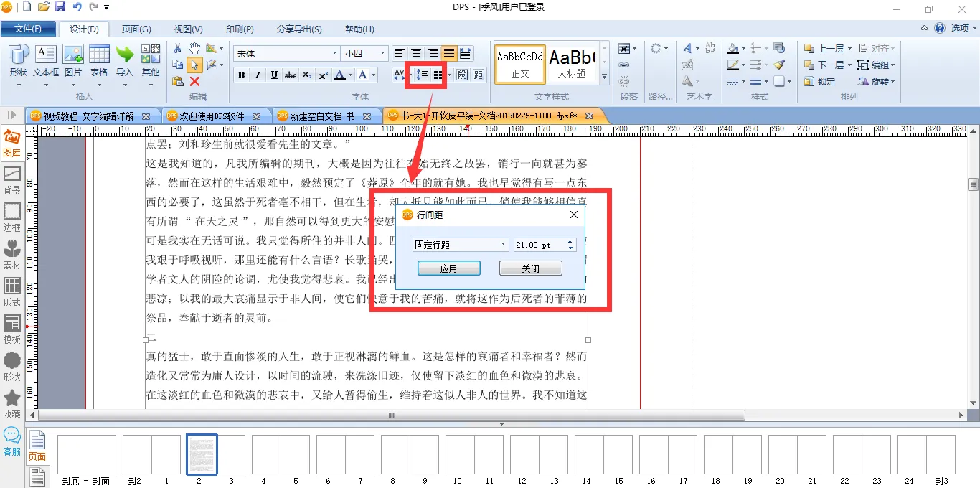The height and width of the screenshot is (488, 980).
Task: Open 客服 customer service chat
Action: coord(12,442)
